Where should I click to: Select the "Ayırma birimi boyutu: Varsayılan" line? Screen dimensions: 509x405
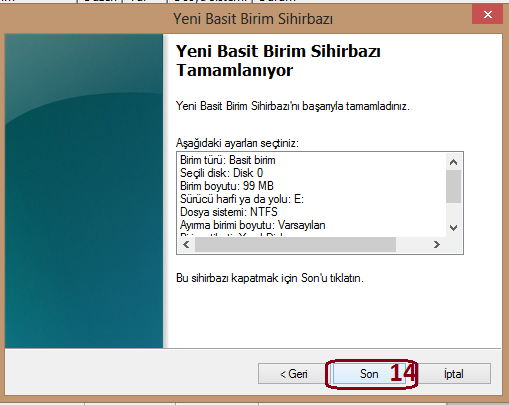click(253, 225)
